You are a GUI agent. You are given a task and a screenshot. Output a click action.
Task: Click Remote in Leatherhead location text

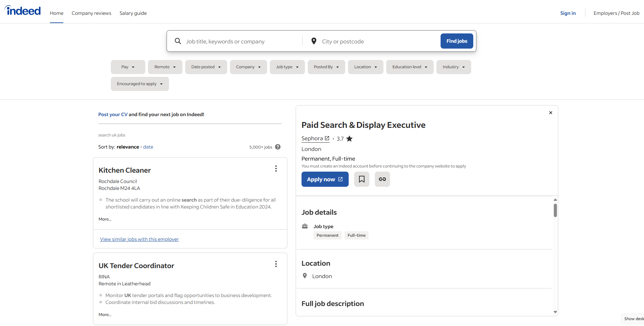(125, 284)
